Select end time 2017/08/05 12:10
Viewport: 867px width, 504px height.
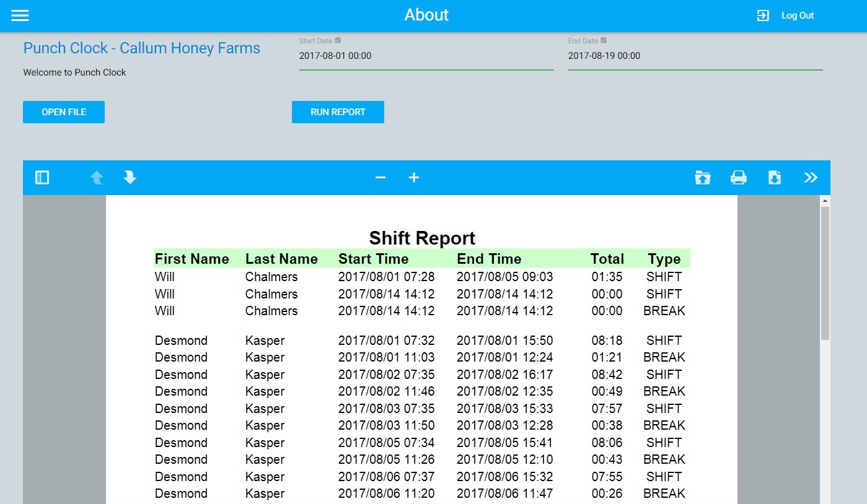(505, 459)
